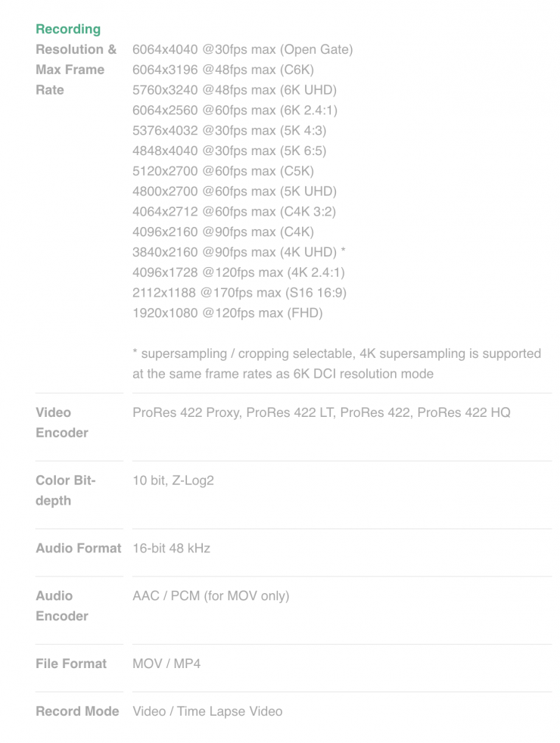Click the Video Encoder row label
Viewport: 560px width, 743px height.
(62, 422)
